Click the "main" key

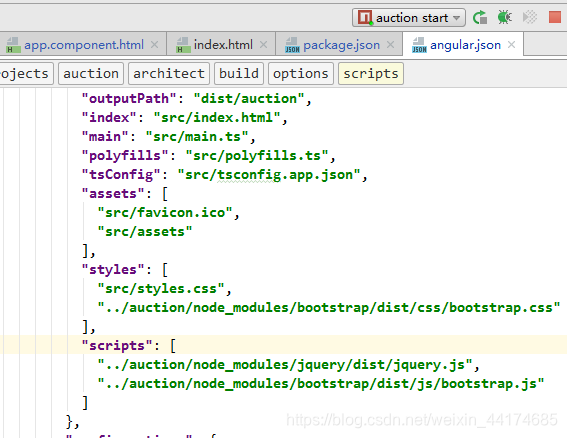105,137
